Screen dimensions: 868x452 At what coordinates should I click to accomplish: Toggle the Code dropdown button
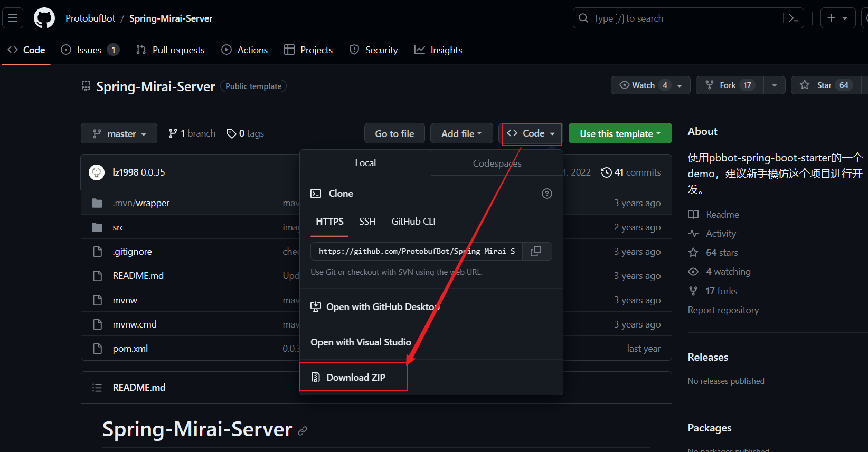[531, 133]
